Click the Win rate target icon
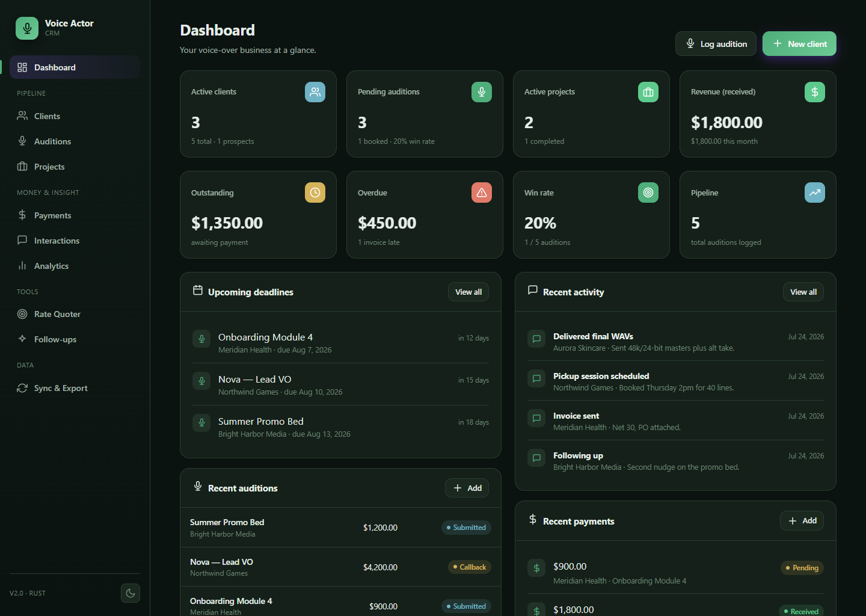 coord(648,192)
